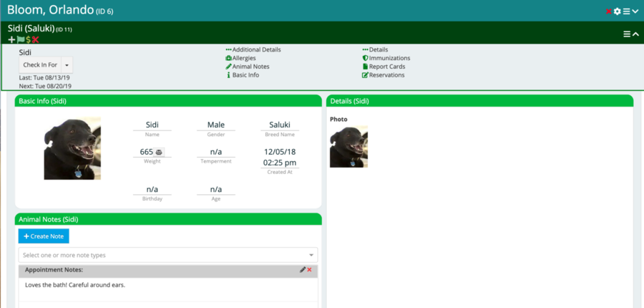Click the dollar sign icon under Sidi

(28, 39)
